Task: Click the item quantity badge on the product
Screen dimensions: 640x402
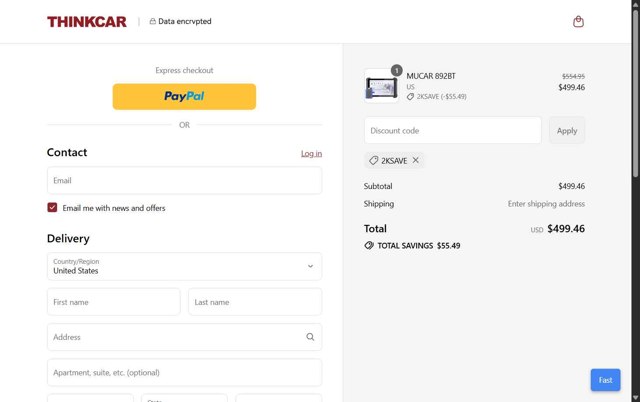Action: [x=396, y=71]
